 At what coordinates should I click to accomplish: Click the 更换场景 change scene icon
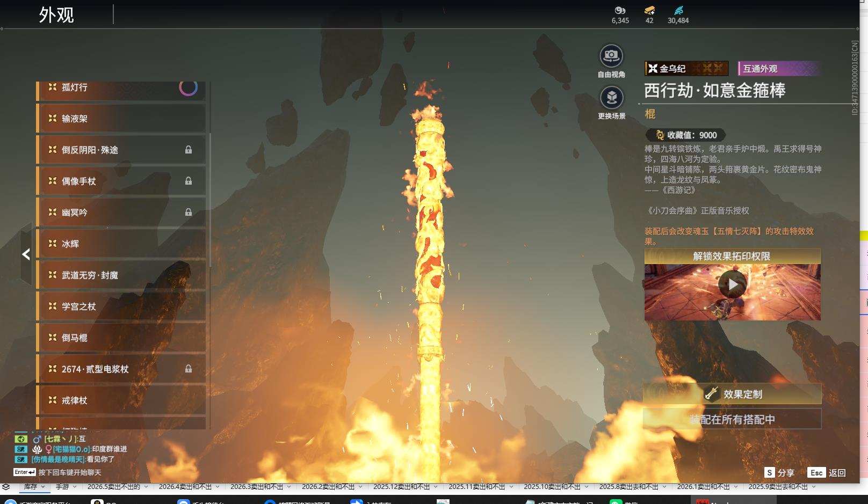point(611,98)
